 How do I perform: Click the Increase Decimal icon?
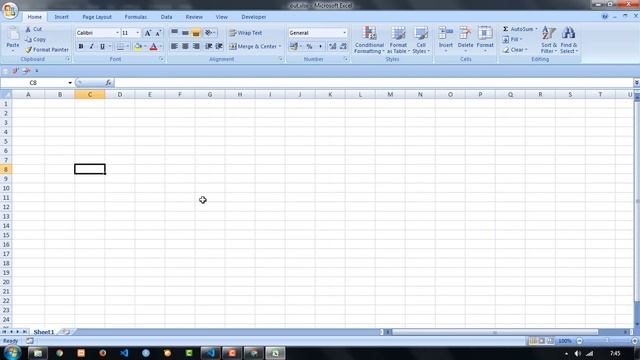pos(333,47)
